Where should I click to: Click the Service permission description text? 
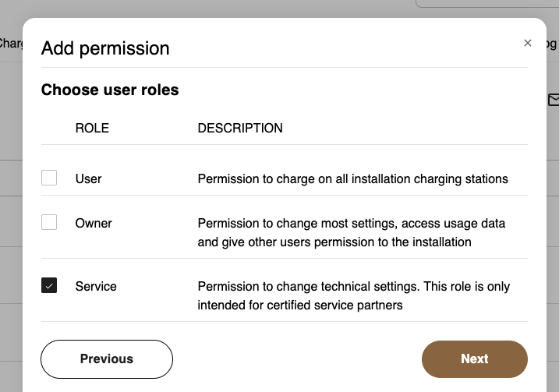354,295
